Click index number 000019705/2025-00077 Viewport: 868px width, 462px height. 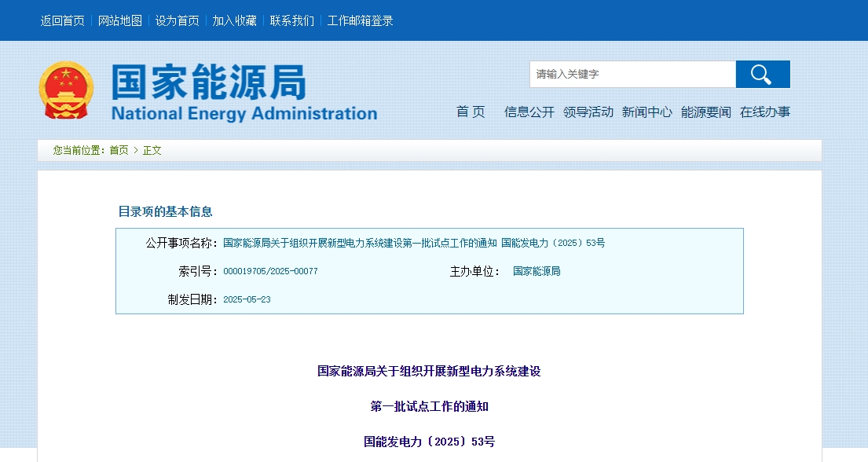pyautogui.click(x=271, y=271)
